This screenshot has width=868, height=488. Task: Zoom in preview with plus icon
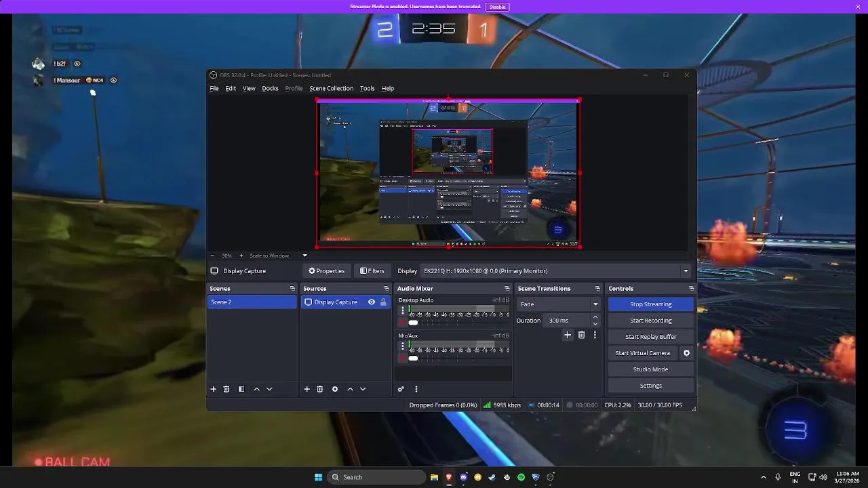[x=241, y=256]
